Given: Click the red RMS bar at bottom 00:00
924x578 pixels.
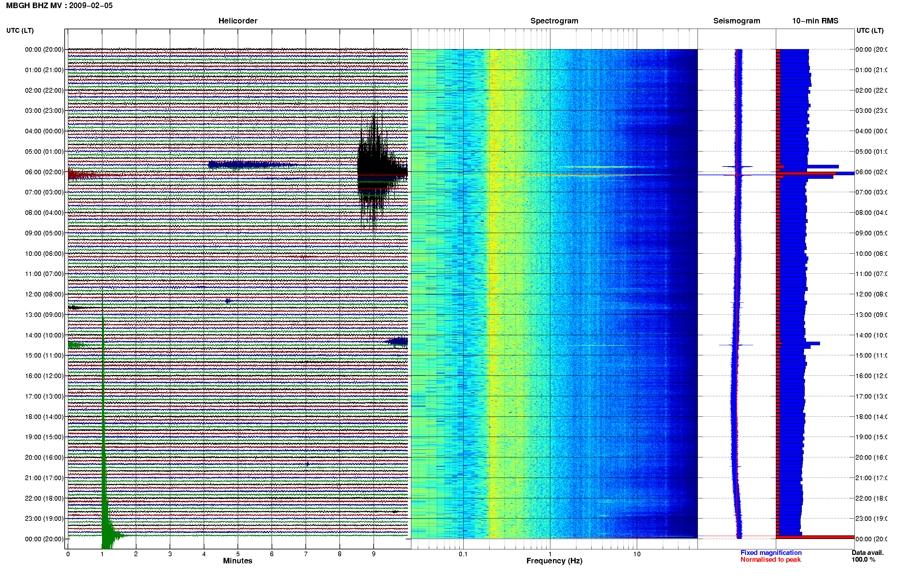Looking at the screenshot, I should coord(815,537).
